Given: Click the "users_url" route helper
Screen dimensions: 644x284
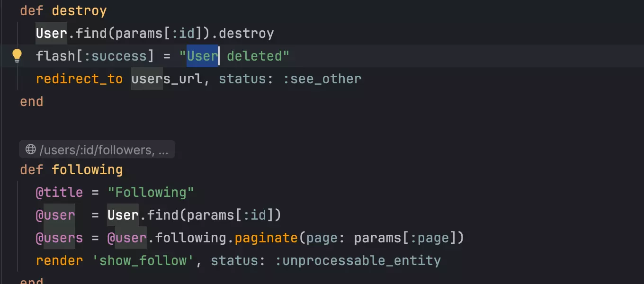Looking at the screenshot, I should [167, 79].
